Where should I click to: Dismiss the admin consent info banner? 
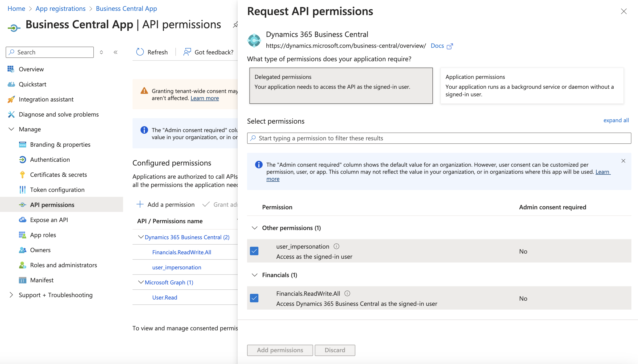pyautogui.click(x=623, y=161)
